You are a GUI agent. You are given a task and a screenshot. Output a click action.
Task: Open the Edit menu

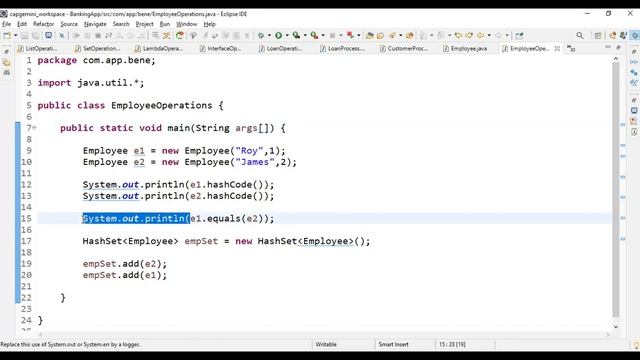[22, 24]
